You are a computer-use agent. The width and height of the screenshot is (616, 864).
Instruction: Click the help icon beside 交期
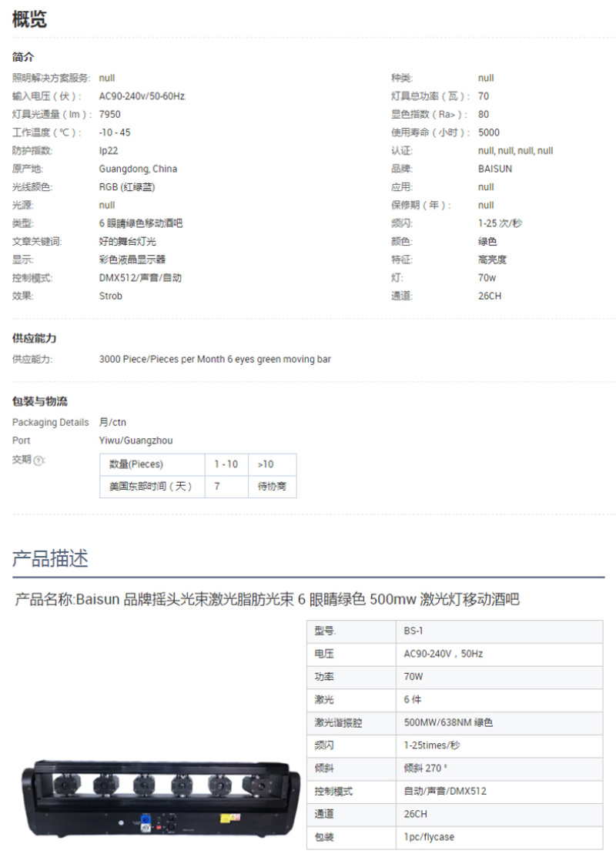[38, 460]
